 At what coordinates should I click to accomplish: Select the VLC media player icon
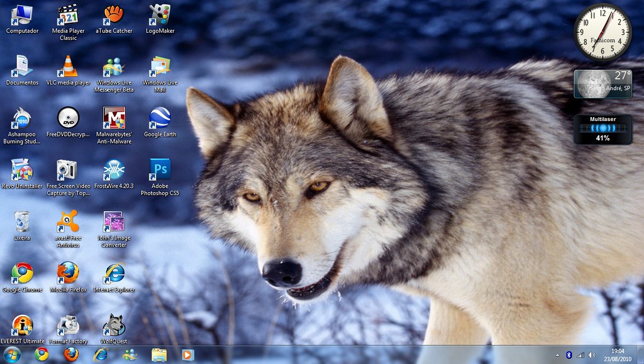pos(68,71)
